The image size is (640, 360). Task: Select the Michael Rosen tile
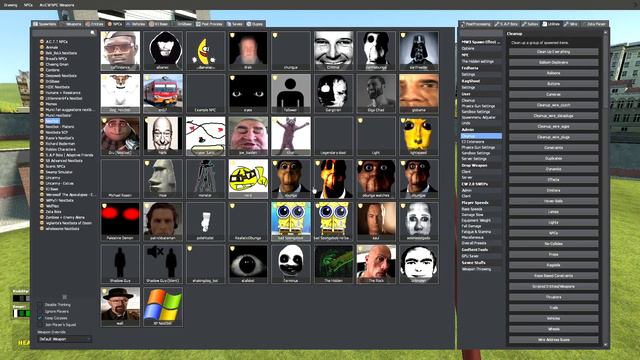click(120, 179)
